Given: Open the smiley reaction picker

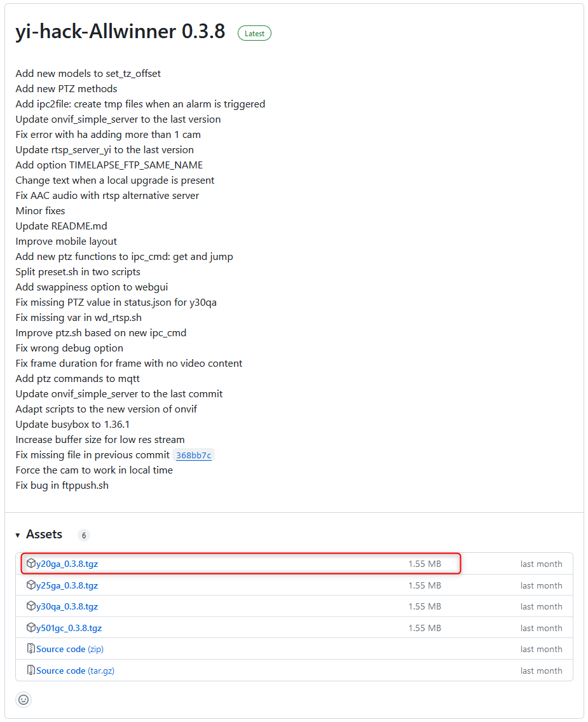Looking at the screenshot, I should (24, 700).
